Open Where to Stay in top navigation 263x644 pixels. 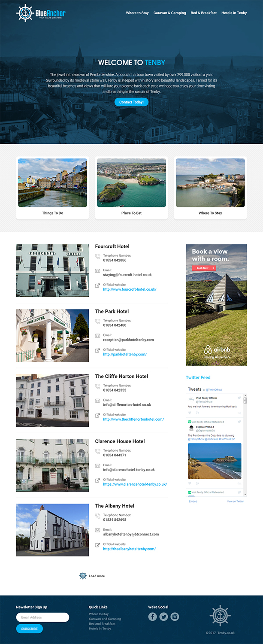pos(137,13)
